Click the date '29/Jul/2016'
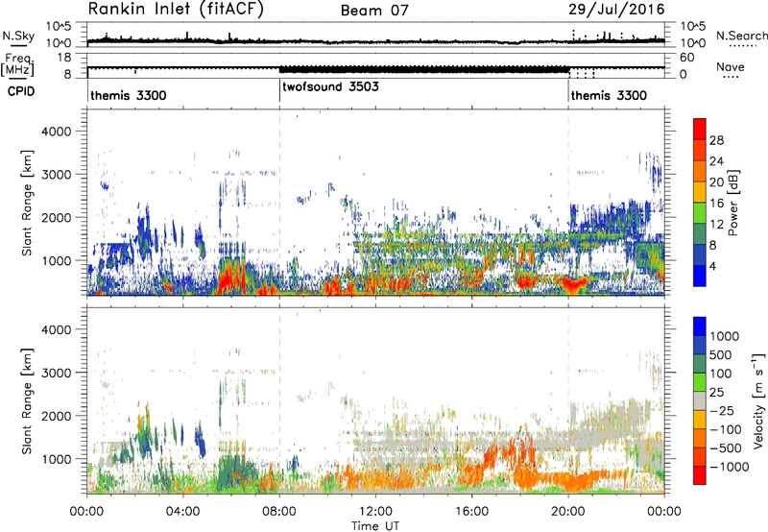The height and width of the screenshot is (532, 768). click(x=616, y=10)
